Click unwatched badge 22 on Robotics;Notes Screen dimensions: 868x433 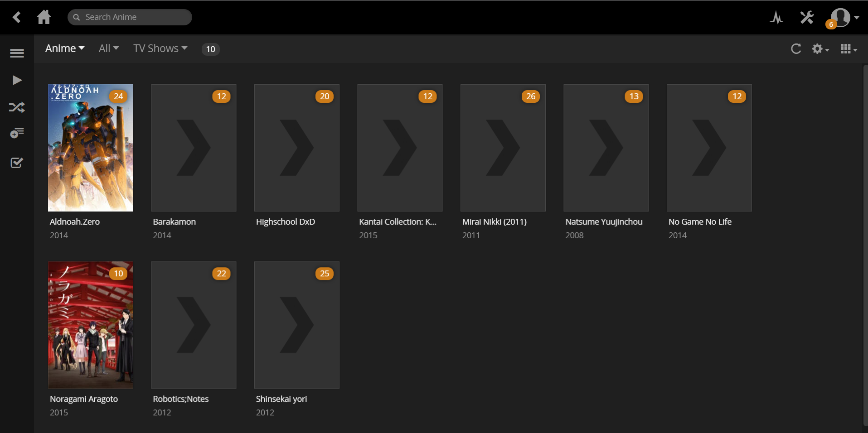221,274
